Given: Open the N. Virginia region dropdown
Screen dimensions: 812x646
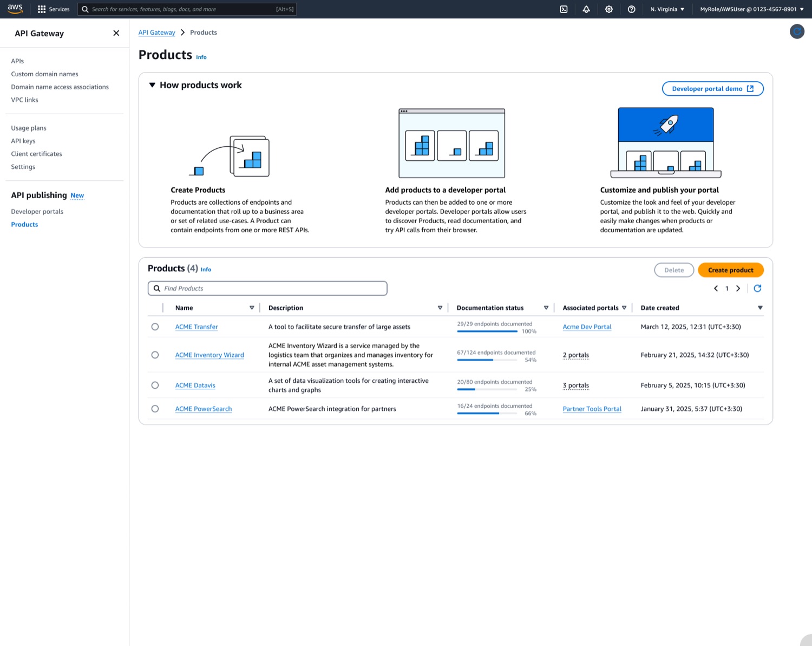Looking at the screenshot, I should coord(667,9).
